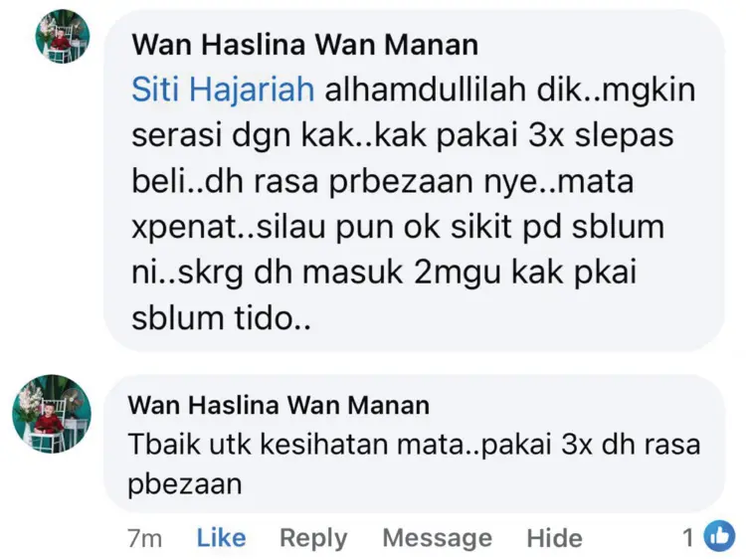Image resolution: width=746 pixels, height=560 pixels.
Task: Open Wan Haslina Wan Manan name in first comment
Action: [305, 45]
